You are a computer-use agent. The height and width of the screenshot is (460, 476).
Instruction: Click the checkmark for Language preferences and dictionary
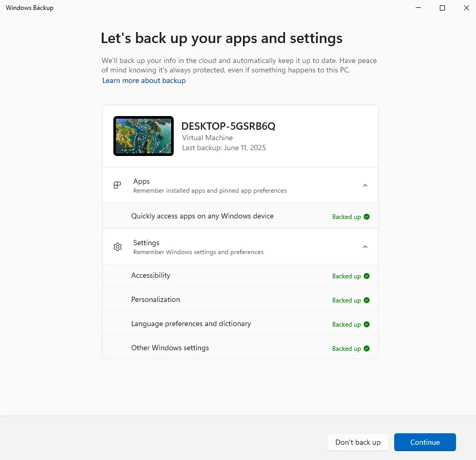[367, 324]
